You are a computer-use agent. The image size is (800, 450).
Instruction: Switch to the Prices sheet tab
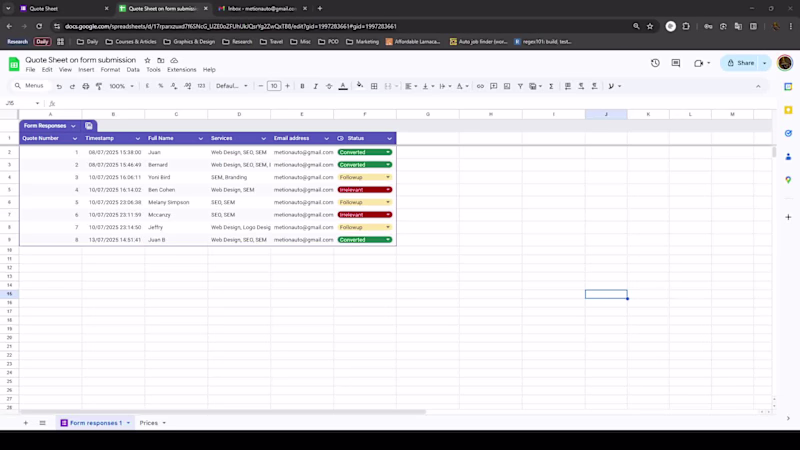(148, 423)
